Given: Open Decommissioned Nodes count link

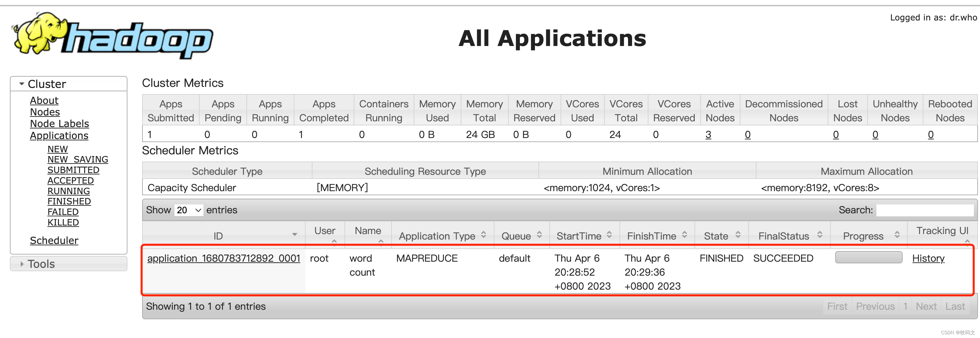Looking at the screenshot, I should tap(748, 135).
